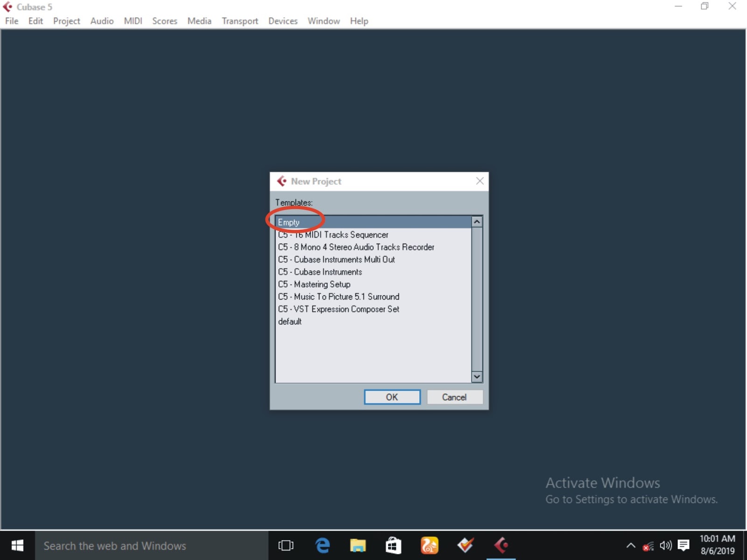Open Task View on the taskbar
Screen dimensions: 747x560
click(x=286, y=546)
